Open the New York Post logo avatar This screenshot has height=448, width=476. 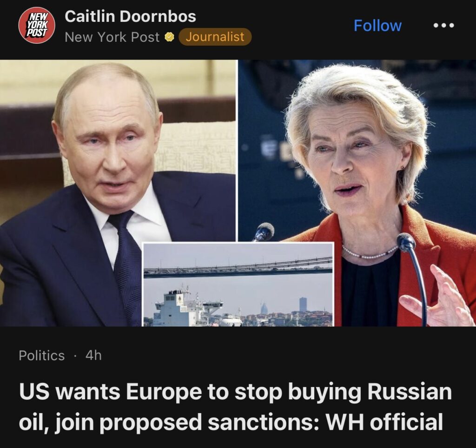(37, 26)
